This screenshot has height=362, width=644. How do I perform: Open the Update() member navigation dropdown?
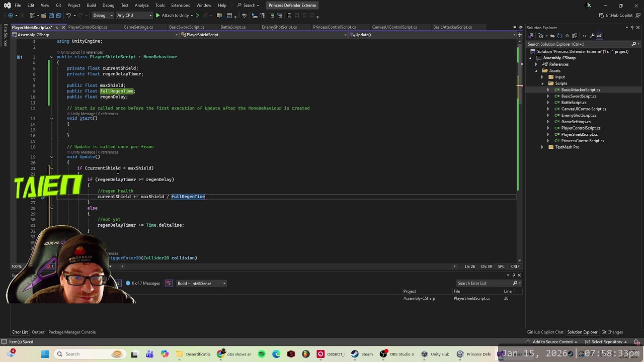point(433,35)
